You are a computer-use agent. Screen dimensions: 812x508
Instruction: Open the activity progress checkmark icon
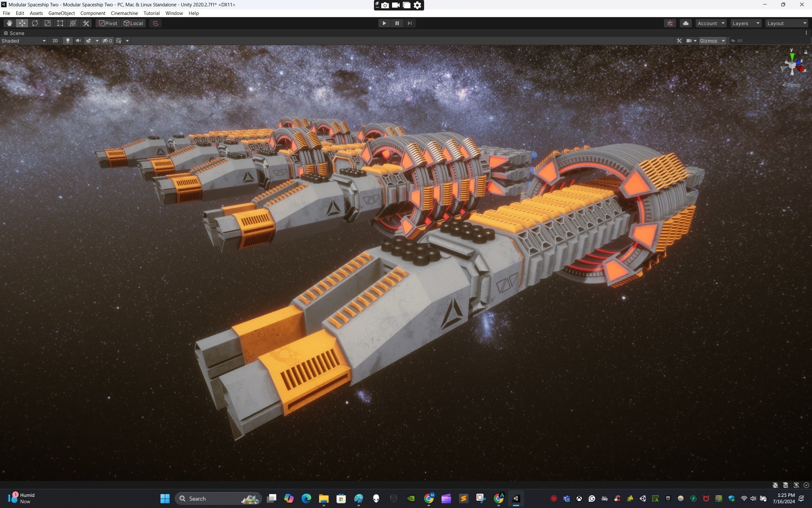pyautogui.click(x=806, y=485)
